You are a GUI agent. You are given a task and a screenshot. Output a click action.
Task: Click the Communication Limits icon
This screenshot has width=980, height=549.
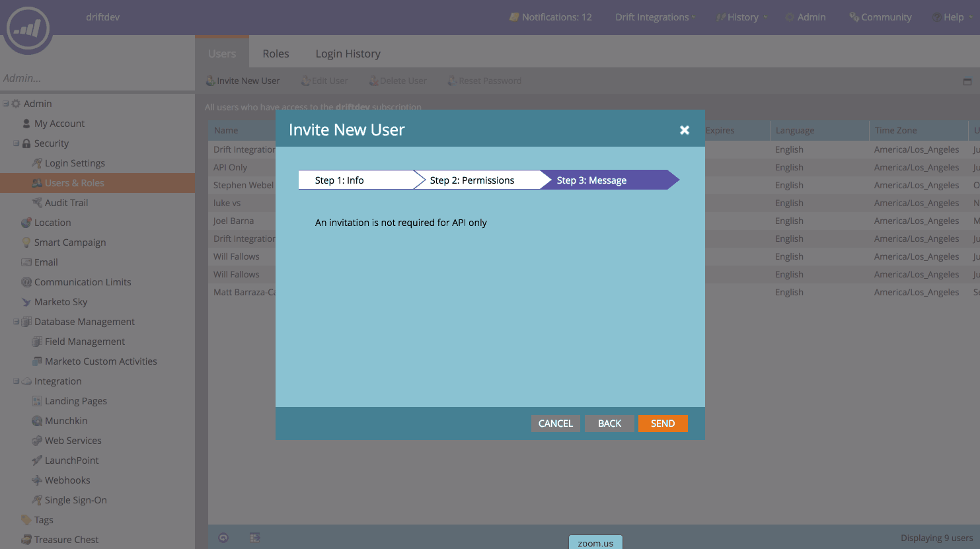coord(26,282)
